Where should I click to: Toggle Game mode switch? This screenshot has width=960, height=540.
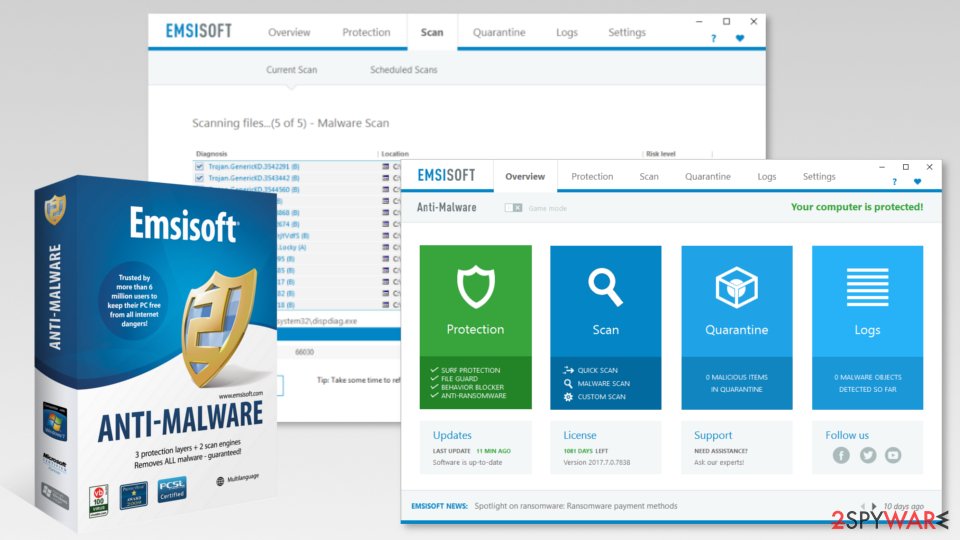pyautogui.click(x=513, y=208)
